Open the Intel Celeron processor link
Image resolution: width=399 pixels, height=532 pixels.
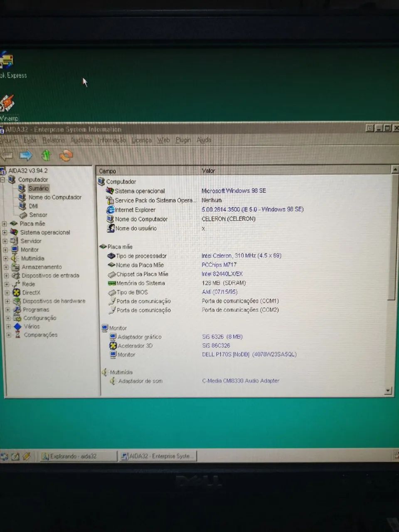[x=241, y=256]
